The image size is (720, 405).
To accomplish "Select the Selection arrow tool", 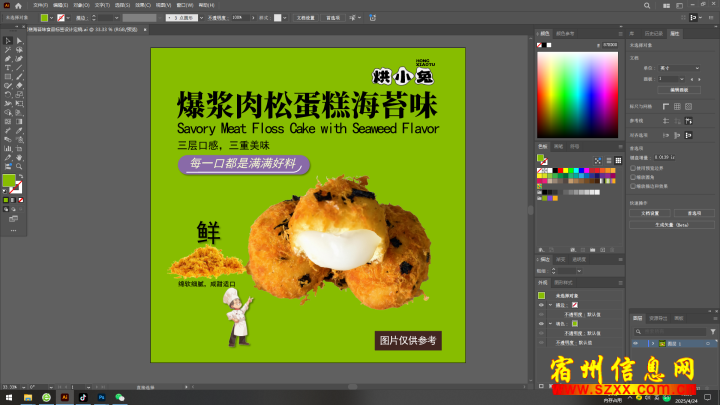I will click(7, 40).
